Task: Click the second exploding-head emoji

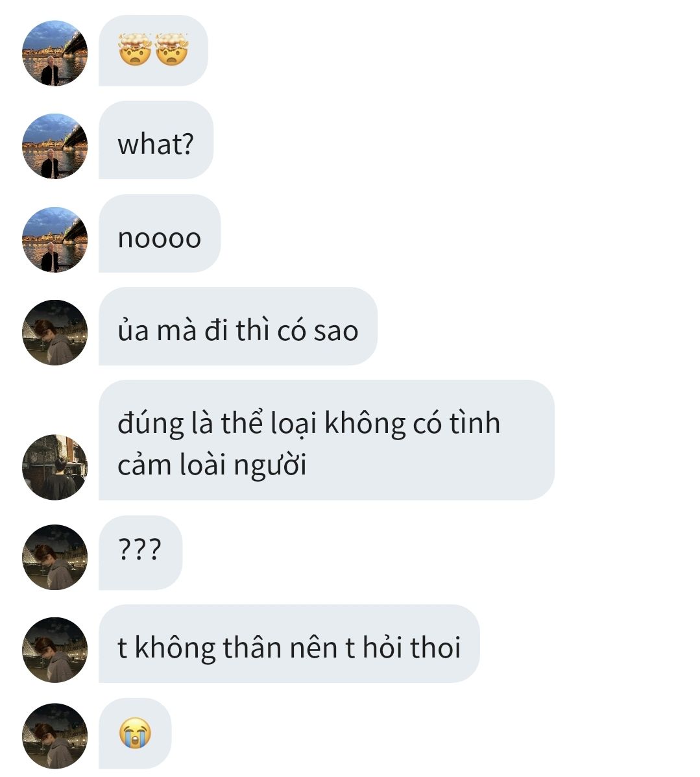Action: [171, 49]
